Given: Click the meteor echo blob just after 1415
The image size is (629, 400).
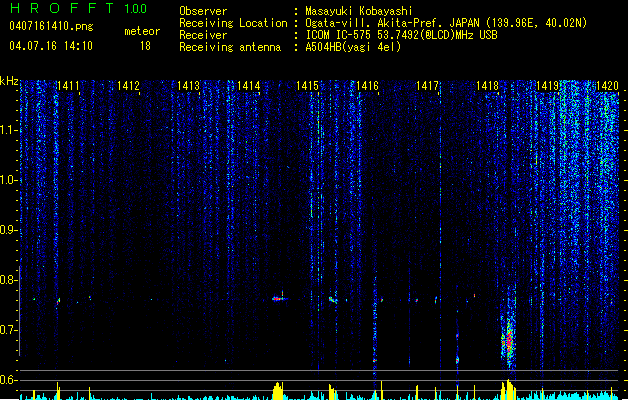Looking at the screenshot, I should [x=333, y=299].
